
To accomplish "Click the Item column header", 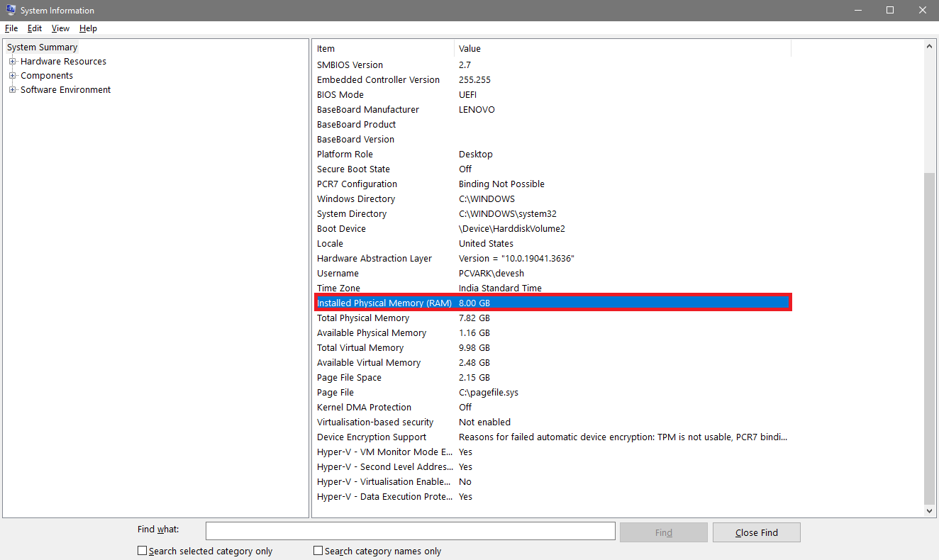I will tap(383, 49).
